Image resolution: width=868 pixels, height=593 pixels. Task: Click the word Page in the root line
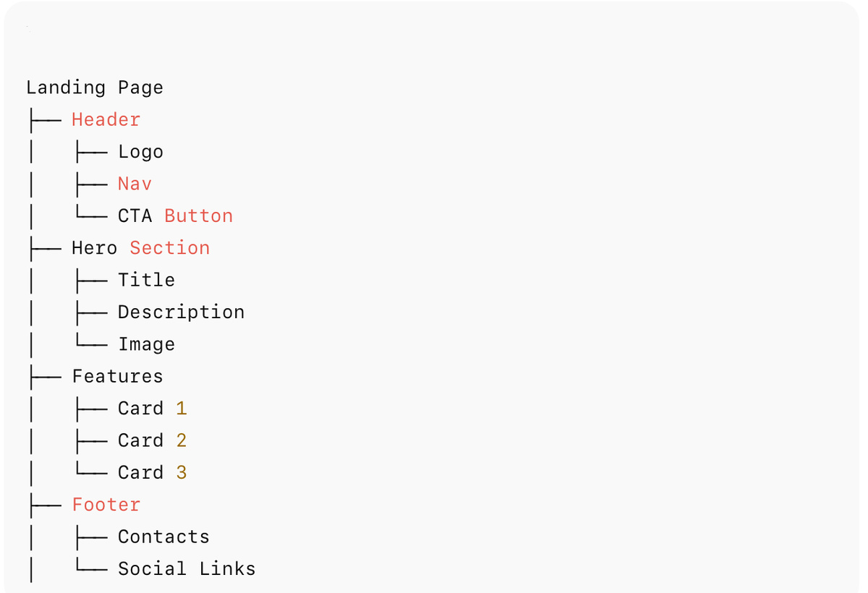(141, 88)
